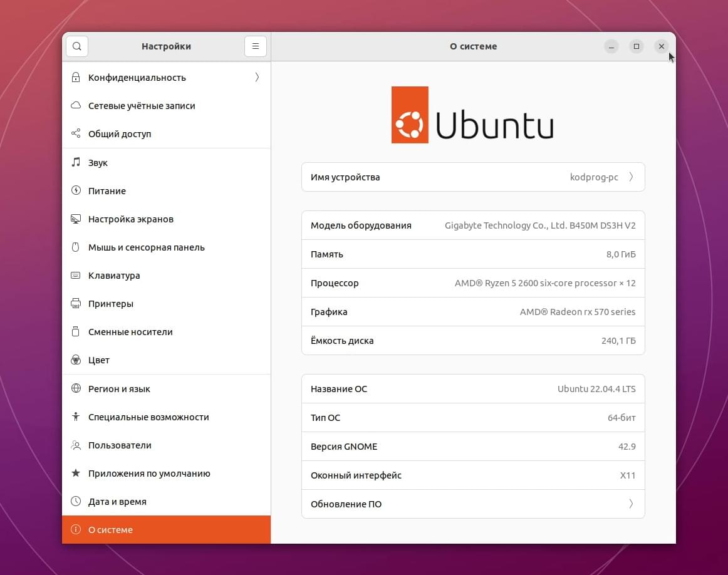Click the monitor icon for Настройка экранов
The width and height of the screenshot is (728, 575).
pos(76,219)
